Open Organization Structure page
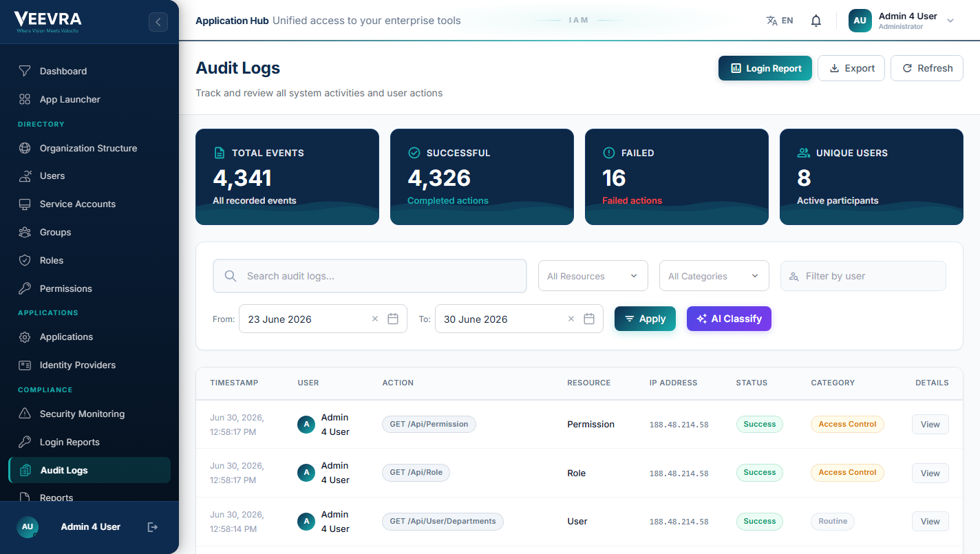 89,148
